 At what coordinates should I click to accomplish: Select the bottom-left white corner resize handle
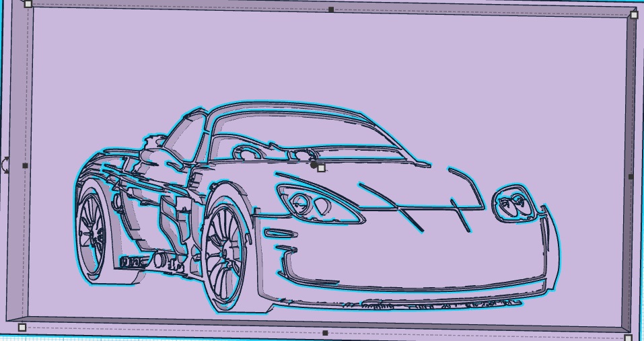pos(22,327)
